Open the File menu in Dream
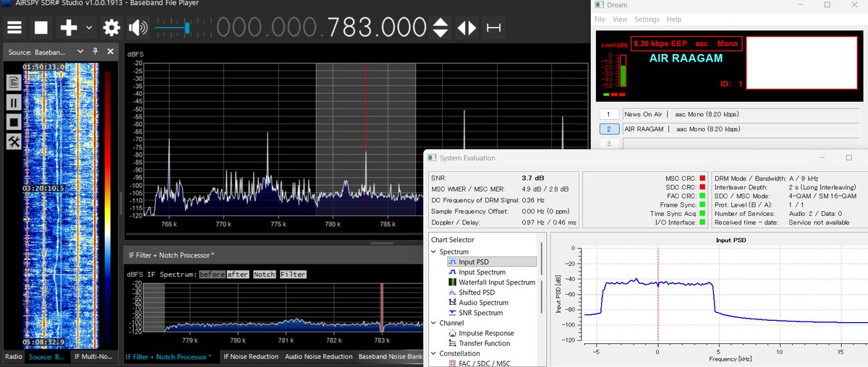Image resolution: width=868 pixels, height=367 pixels. tap(600, 20)
